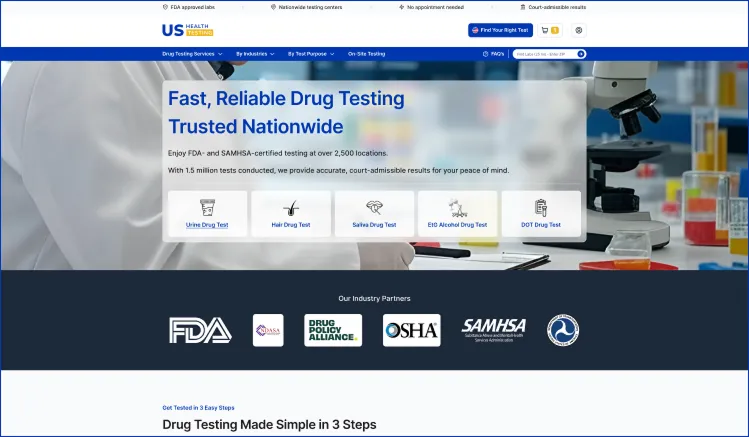749x437 pixels.
Task: Open the Hair Drug Test link
Action: pyautogui.click(x=291, y=225)
